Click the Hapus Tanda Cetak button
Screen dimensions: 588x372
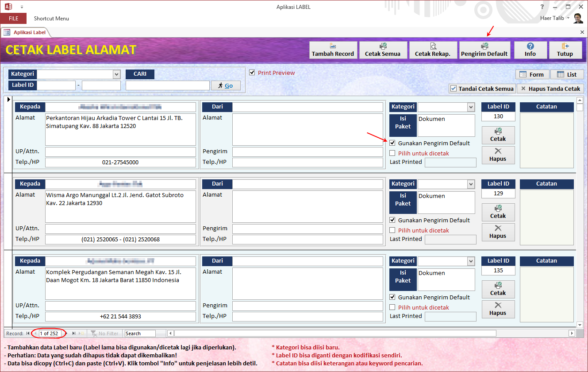point(550,89)
